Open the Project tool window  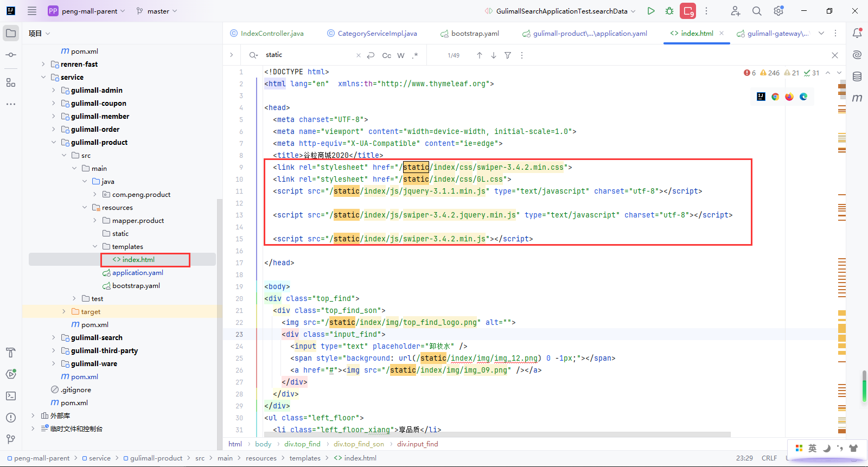click(x=11, y=33)
